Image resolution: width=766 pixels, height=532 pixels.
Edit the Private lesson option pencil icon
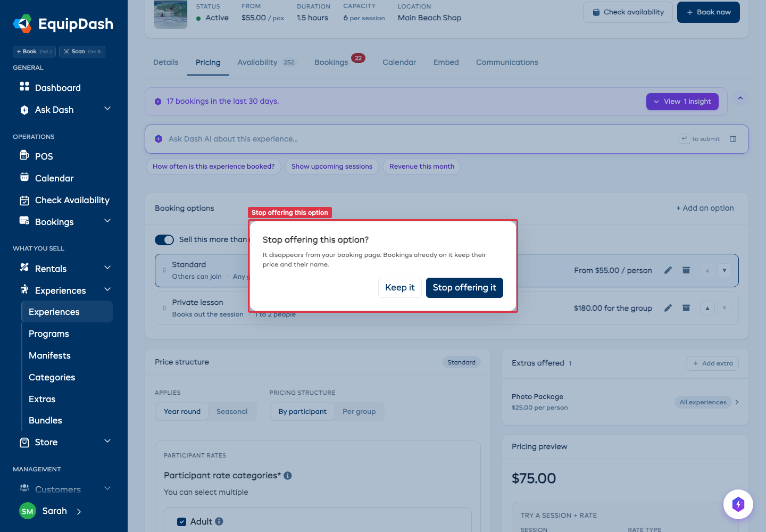[x=668, y=308]
